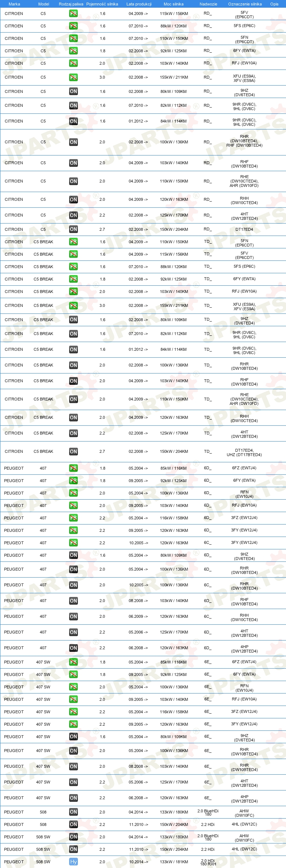Click ON icon in 407 SW 4HT (DW12BTED4) row
The width and height of the screenshot is (286, 868).
click(x=74, y=782)
